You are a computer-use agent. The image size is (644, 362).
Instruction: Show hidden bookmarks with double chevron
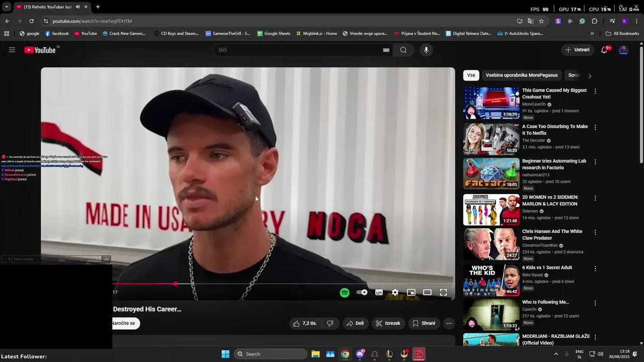tap(592, 34)
